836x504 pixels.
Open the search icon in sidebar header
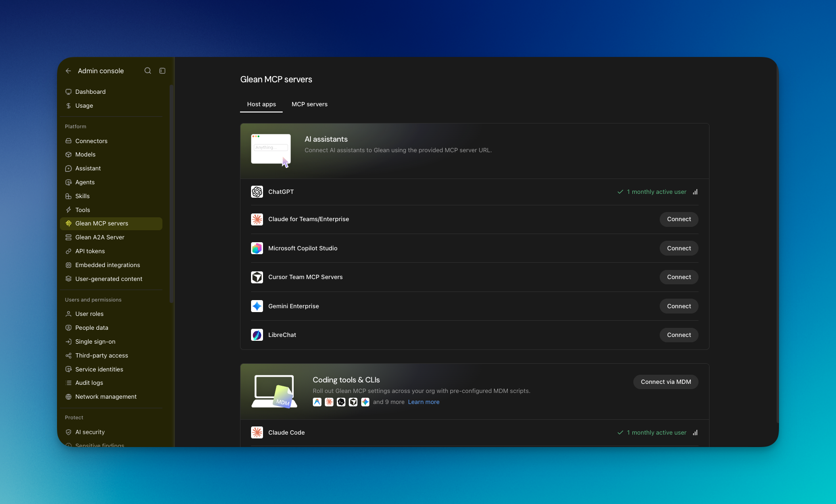148,71
